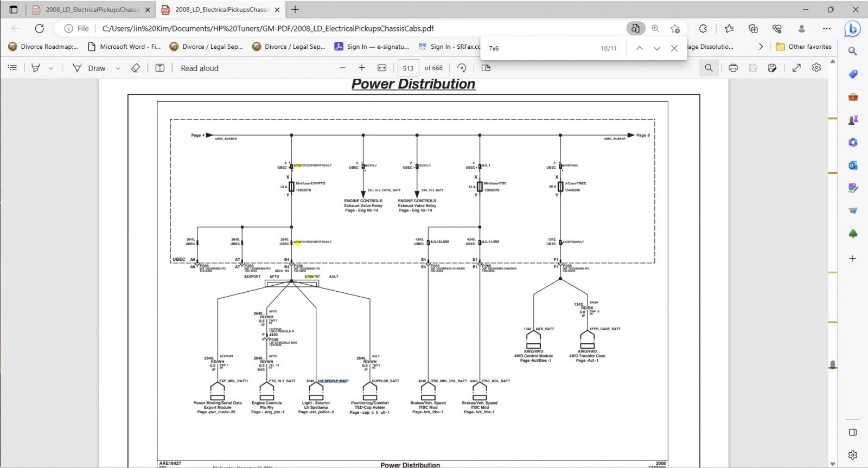Viewport: 868px width, 468px height.
Task: Click the page number field
Action: [409, 68]
